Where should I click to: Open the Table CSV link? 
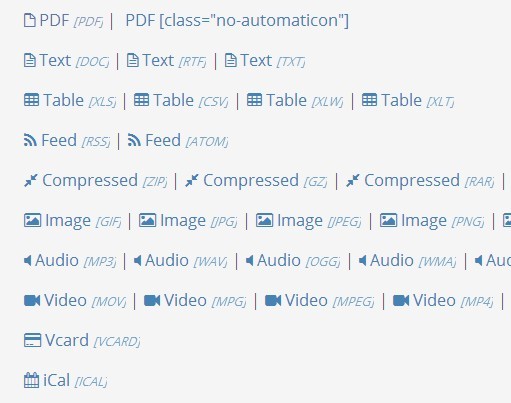tap(181, 100)
